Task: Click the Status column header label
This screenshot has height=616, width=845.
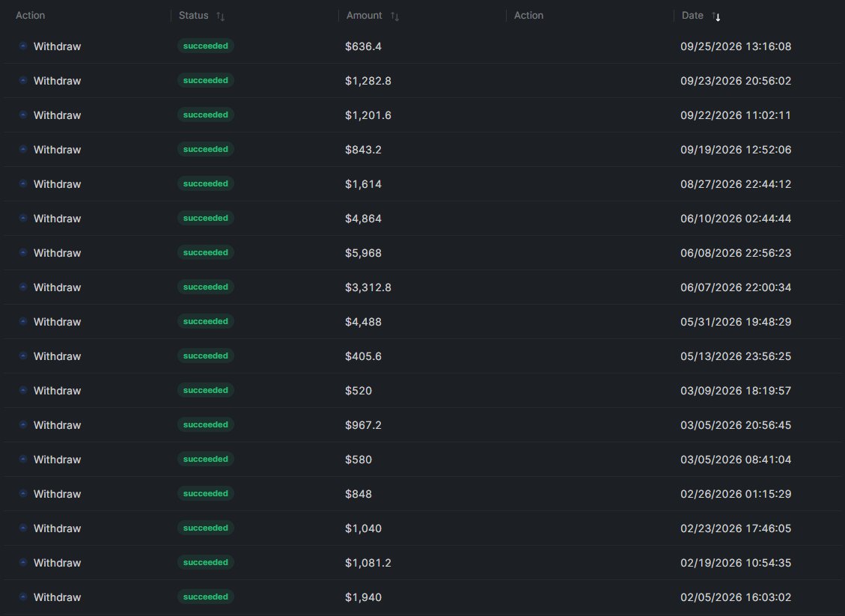Action: click(x=193, y=16)
